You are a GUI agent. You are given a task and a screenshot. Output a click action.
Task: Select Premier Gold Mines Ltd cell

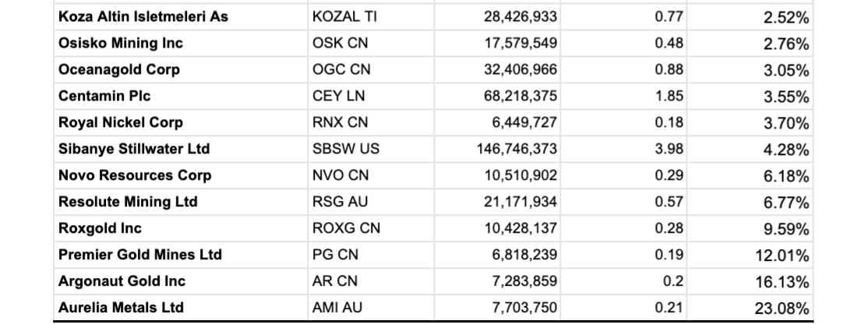coord(140,255)
